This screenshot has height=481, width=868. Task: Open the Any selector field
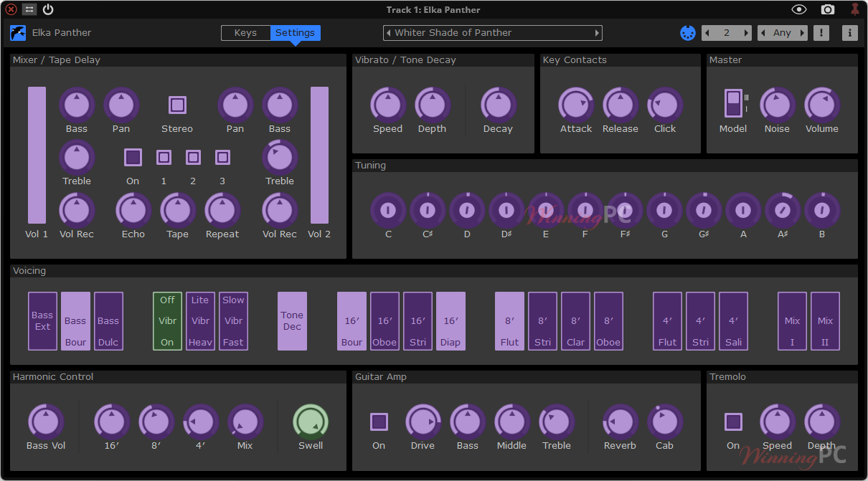783,33
